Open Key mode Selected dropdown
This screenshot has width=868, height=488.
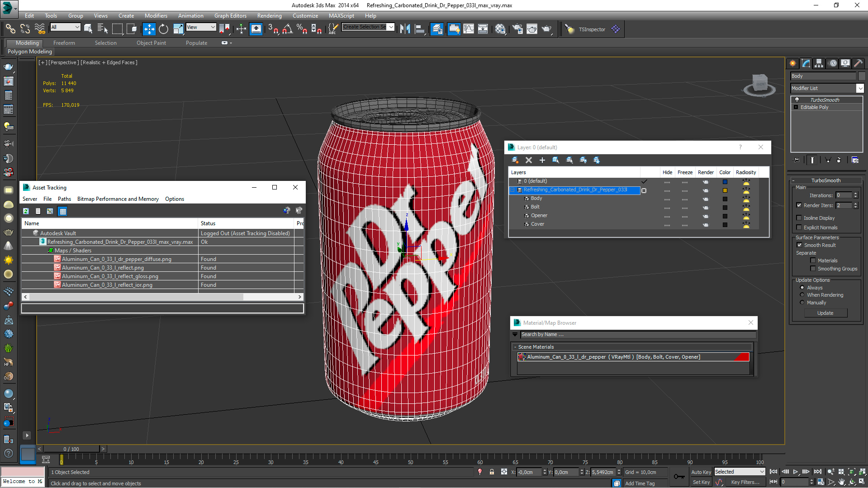tap(740, 472)
